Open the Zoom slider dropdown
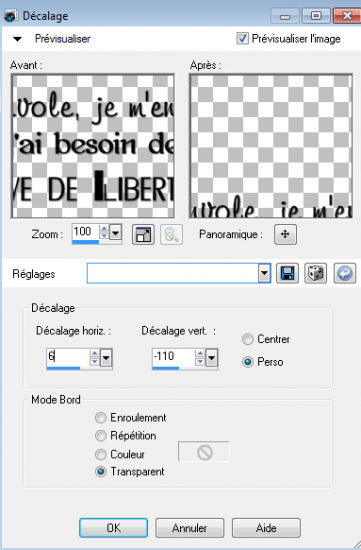361x550 pixels. pyautogui.click(x=115, y=232)
